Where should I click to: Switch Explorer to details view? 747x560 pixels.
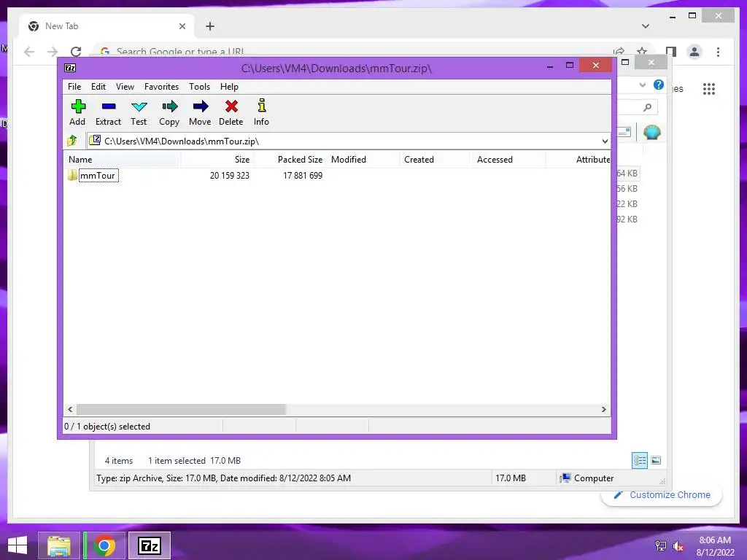[x=639, y=460]
